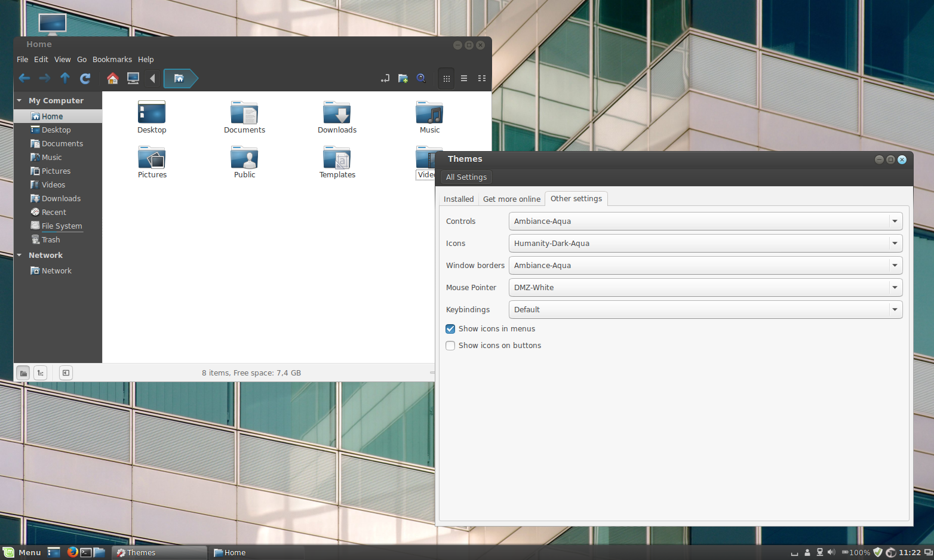This screenshot has width=934, height=560.
Task: Enable Show icons on buttons checkbox
Action: click(x=450, y=346)
